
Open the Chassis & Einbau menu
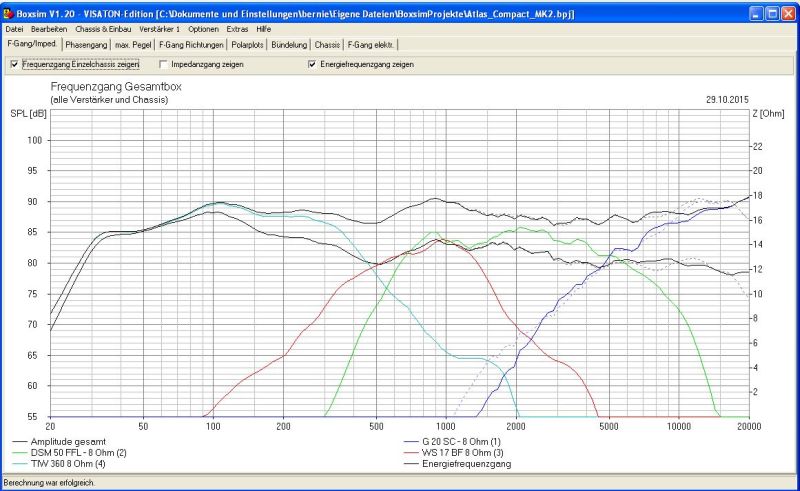tap(103, 29)
